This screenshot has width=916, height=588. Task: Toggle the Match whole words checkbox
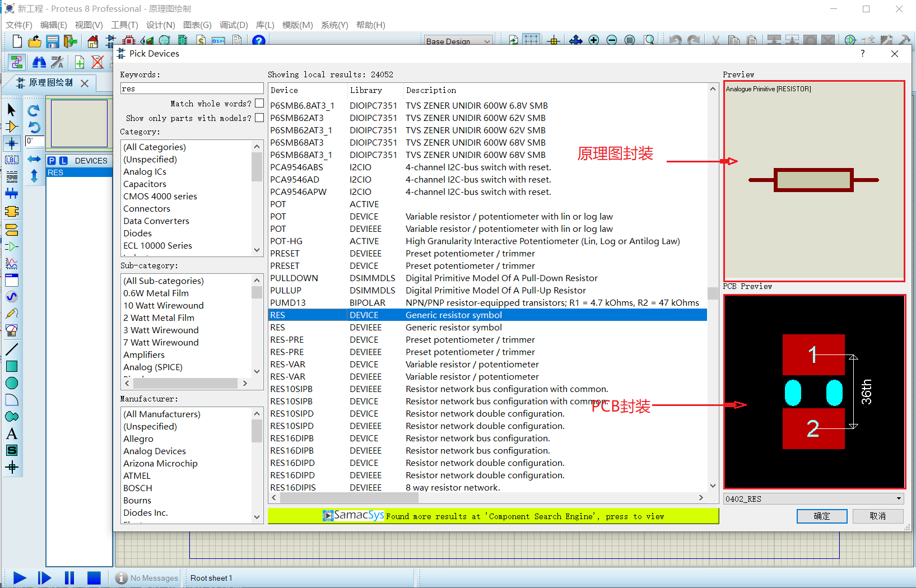click(259, 103)
